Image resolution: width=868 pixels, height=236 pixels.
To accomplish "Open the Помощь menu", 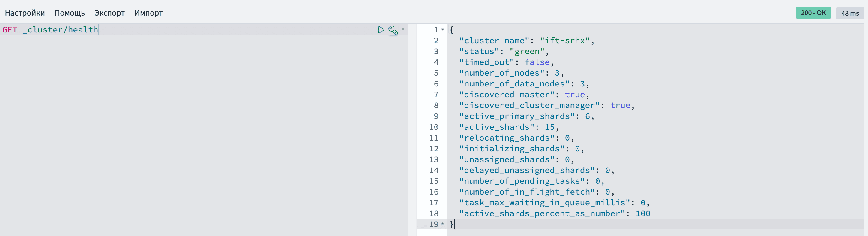I will (70, 13).
